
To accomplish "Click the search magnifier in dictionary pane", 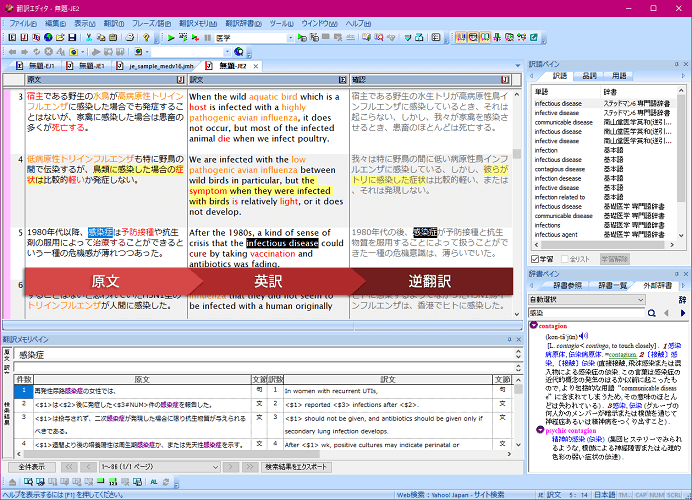I will pos(653,312).
